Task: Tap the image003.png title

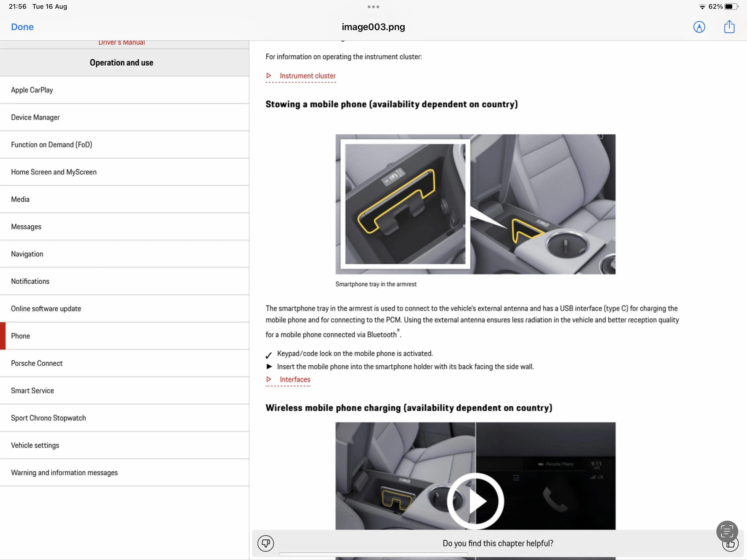Action: coord(373,27)
